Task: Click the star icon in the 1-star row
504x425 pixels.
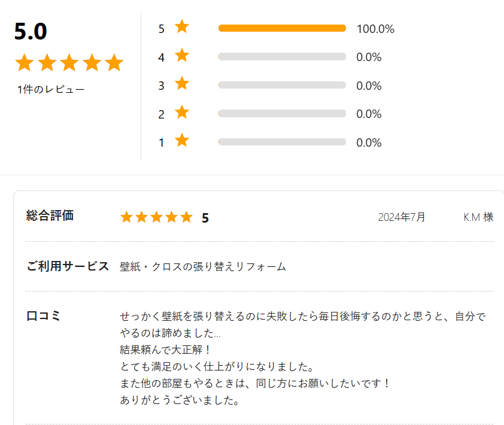Action: click(182, 140)
